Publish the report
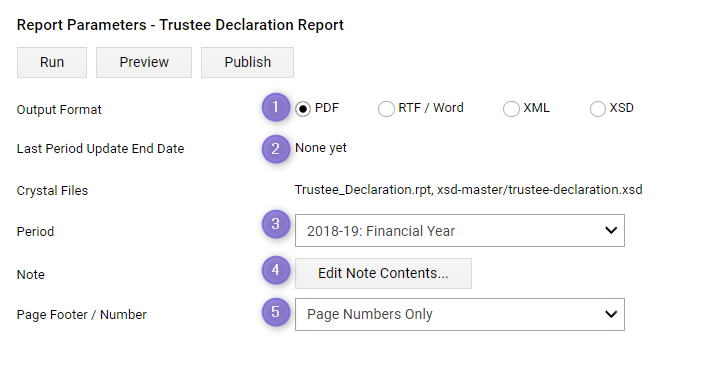The image size is (706, 370). pos(247,62)
